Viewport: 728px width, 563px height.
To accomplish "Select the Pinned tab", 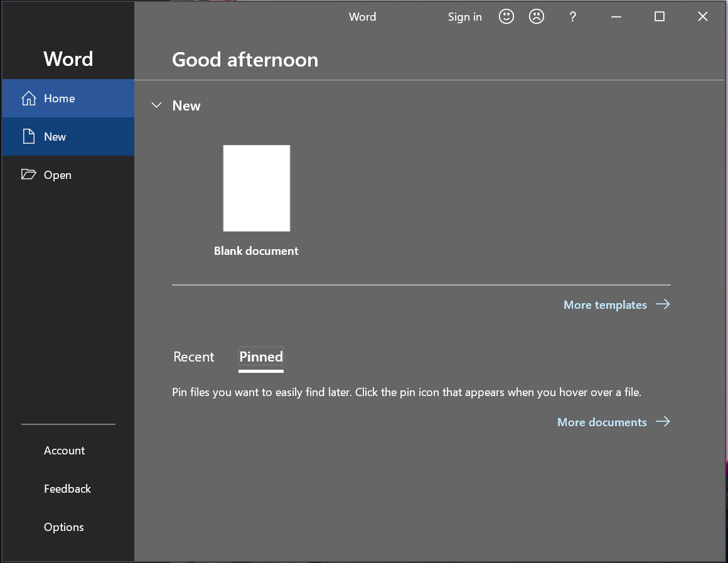I will (261, 357).
